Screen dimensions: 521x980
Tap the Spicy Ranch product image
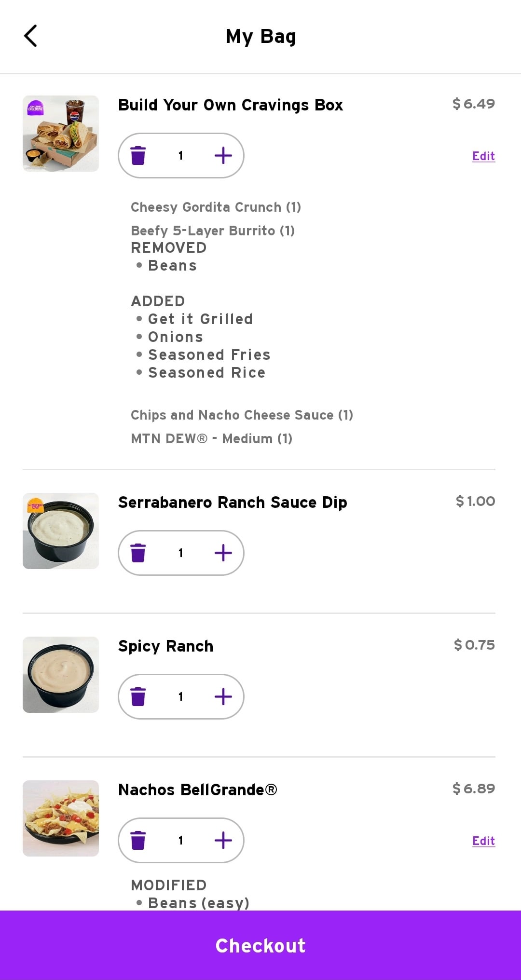61,675
